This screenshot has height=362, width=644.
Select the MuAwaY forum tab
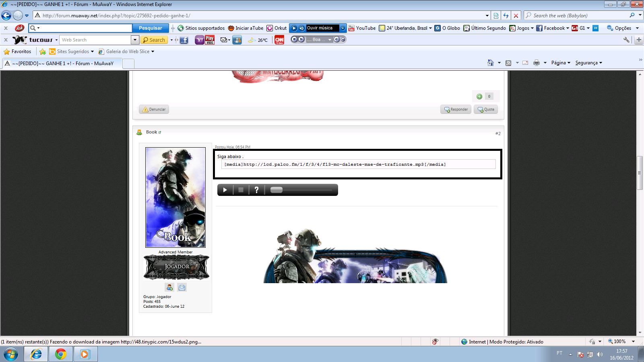coord(62,64)
